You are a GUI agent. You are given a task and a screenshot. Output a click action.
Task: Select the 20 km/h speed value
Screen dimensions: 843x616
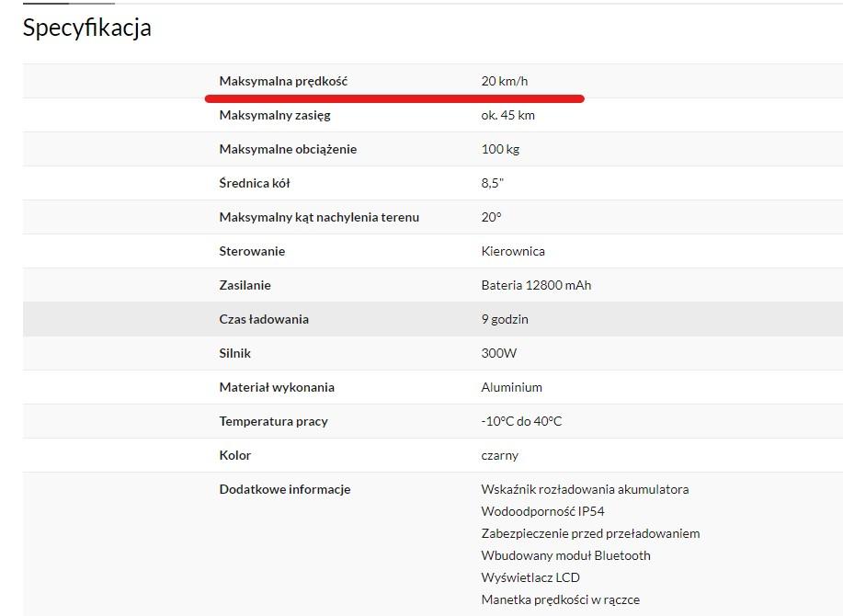pos(504,81)
